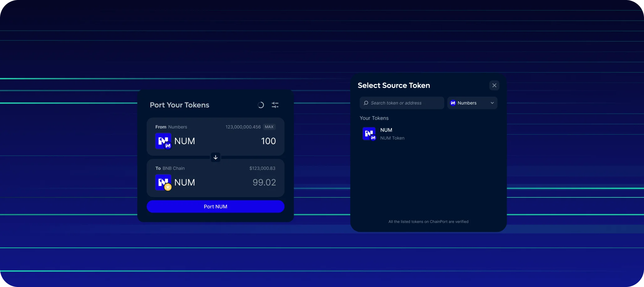Screen dimensions: 644x287
Task: Click the balance 123,000,000.456
Action: point(243,127)
